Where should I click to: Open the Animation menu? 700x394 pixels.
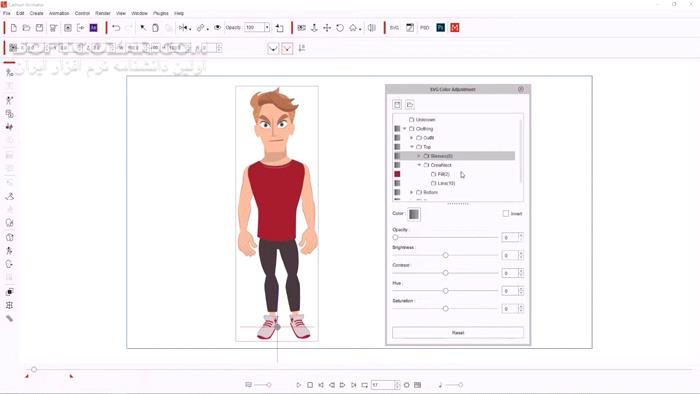point(59,13)
